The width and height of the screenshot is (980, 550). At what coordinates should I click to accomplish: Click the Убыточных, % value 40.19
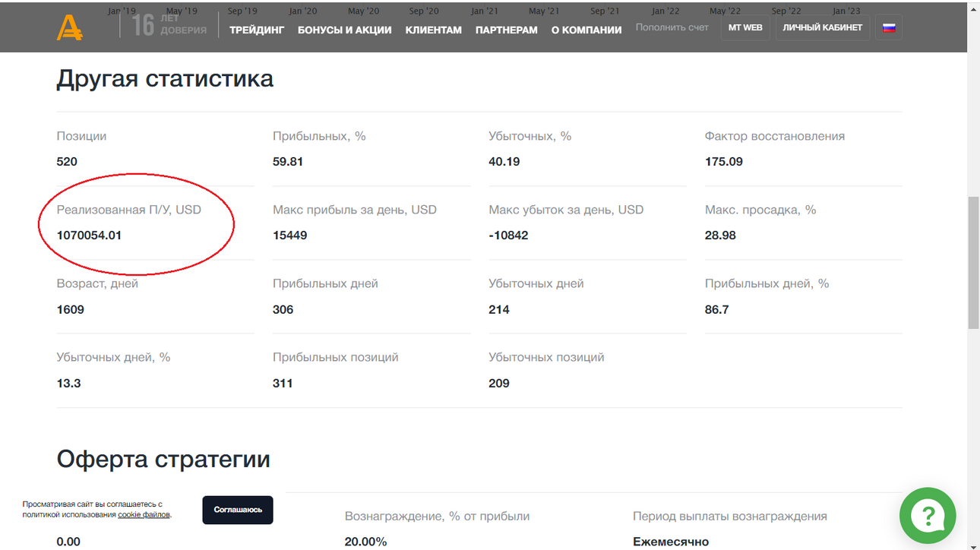click(x=504, y=162)
